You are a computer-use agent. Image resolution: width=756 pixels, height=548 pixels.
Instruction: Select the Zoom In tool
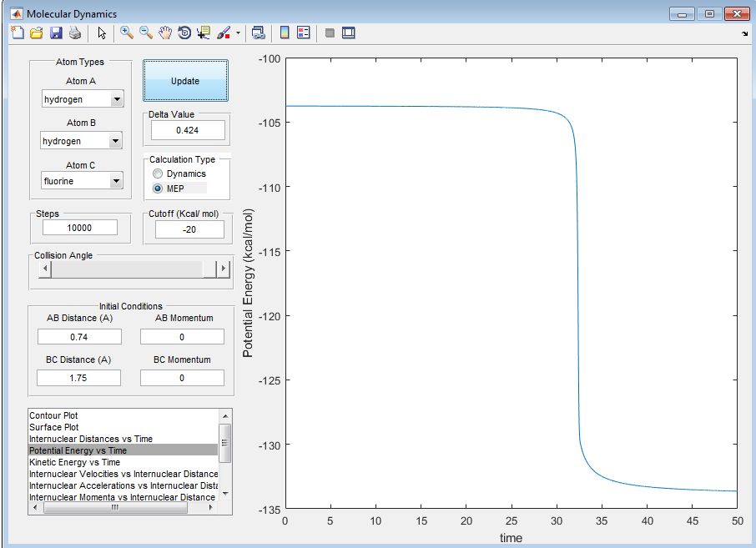click(127, 33)
